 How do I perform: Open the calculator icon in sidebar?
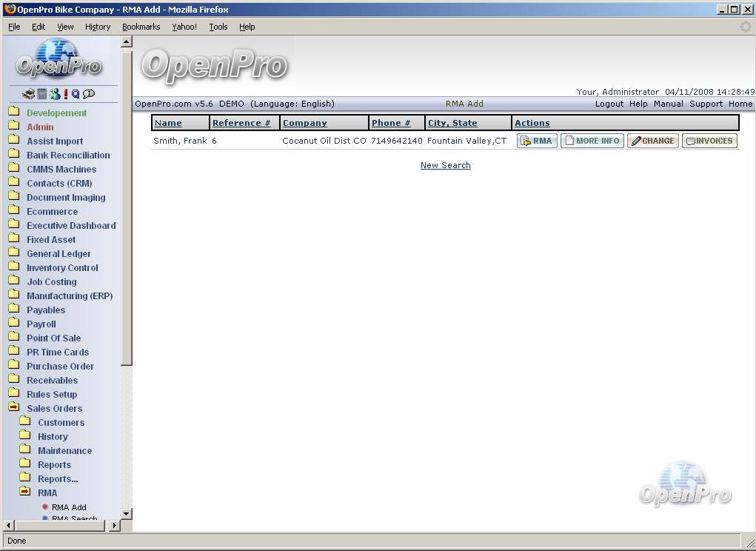(x=42, y=94)
